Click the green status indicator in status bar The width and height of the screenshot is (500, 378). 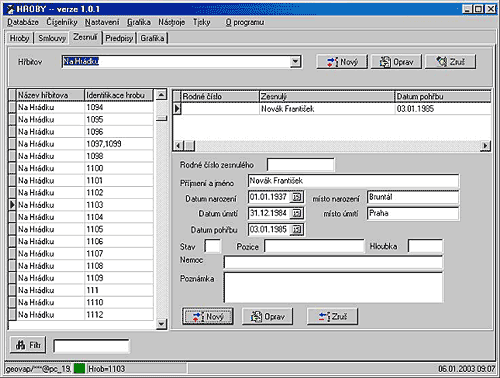pyautogui.click(x=79, y=368)
